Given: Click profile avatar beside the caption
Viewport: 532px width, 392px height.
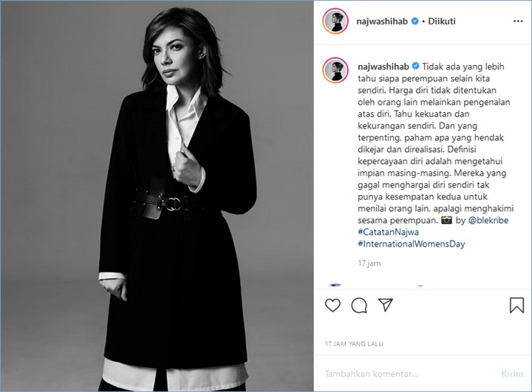Looking at the screenshot, I should [x=335, y=70].
